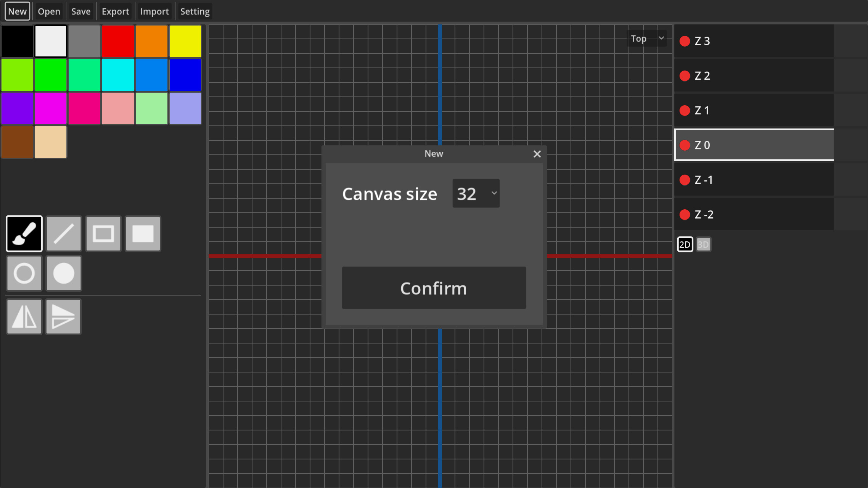Image resolution: width=868 pixels, height=488 pixels.
Task: Click the horizontal flip icon
Action: pyautogui.click(x=24, y=316)
